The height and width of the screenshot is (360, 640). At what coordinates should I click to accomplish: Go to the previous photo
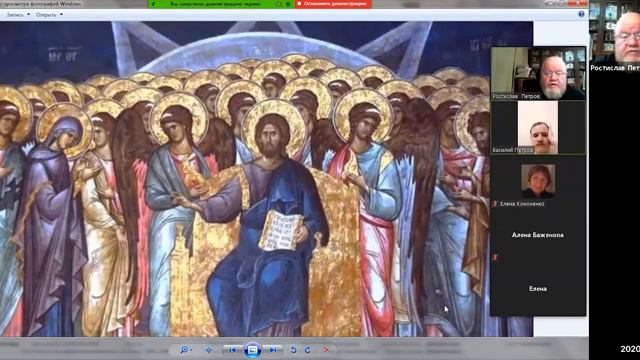point(233,350)
